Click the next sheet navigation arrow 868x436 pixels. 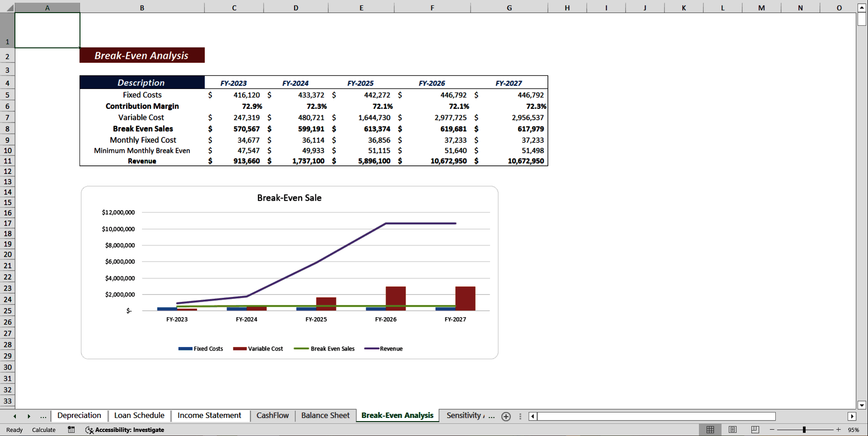tap(29, 416)
